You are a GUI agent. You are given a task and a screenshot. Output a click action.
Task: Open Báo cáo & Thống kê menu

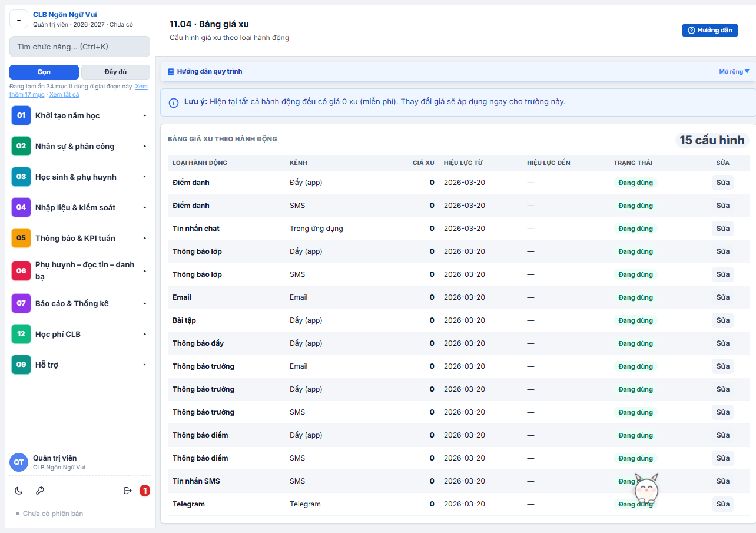(79, 303)
